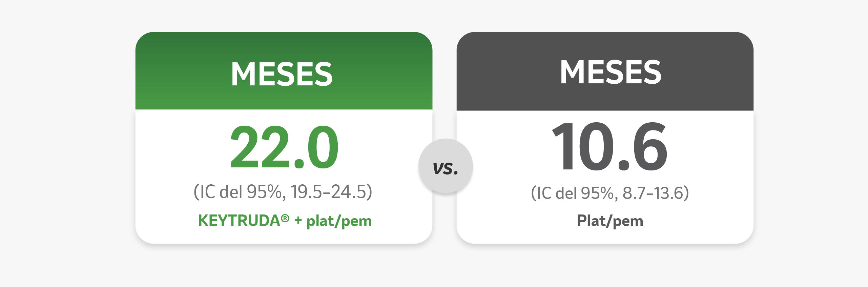Viewport: 868px width, 287px height.
Task: Click the KEYTRUDA + plat/pem label
Action: (x=285, y=221)
